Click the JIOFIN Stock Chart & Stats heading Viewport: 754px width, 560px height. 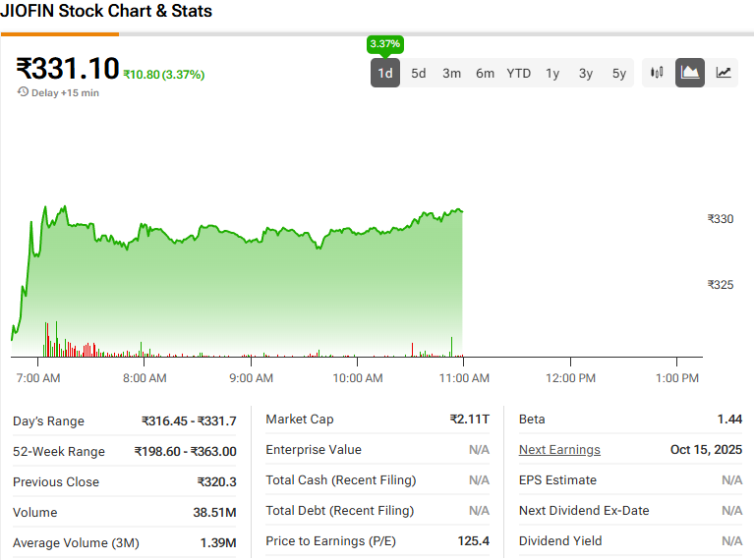[106, 11]
